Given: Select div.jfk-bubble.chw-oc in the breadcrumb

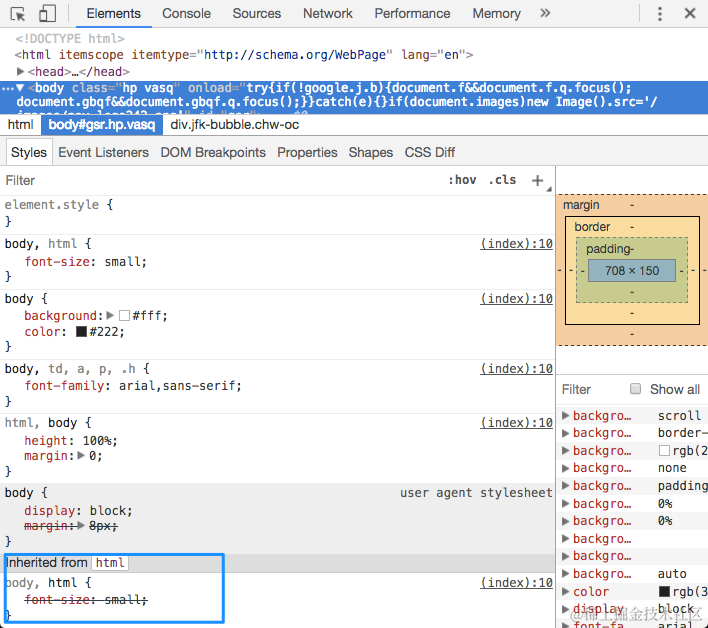Looking at the screenshot, I should (234, 125).
